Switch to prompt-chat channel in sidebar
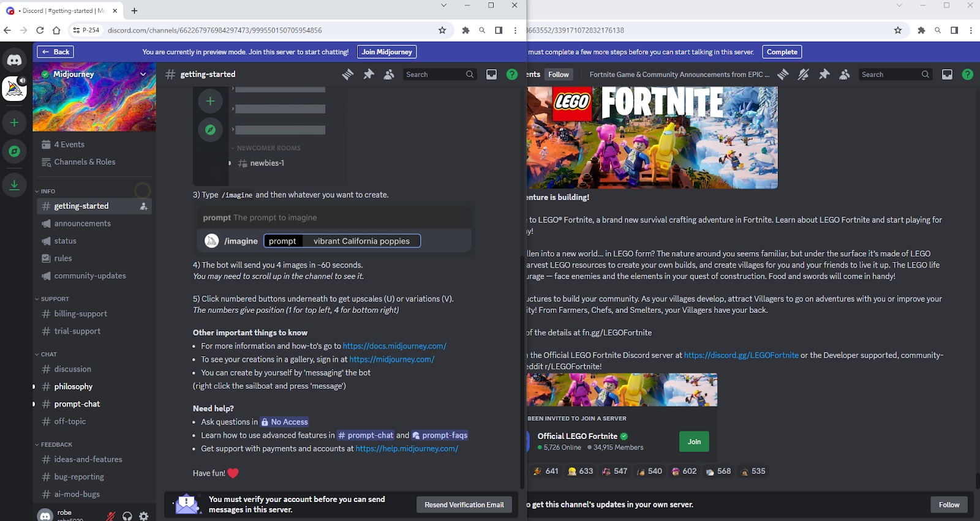Screen dimensions: 980x521 pos(93,404)
